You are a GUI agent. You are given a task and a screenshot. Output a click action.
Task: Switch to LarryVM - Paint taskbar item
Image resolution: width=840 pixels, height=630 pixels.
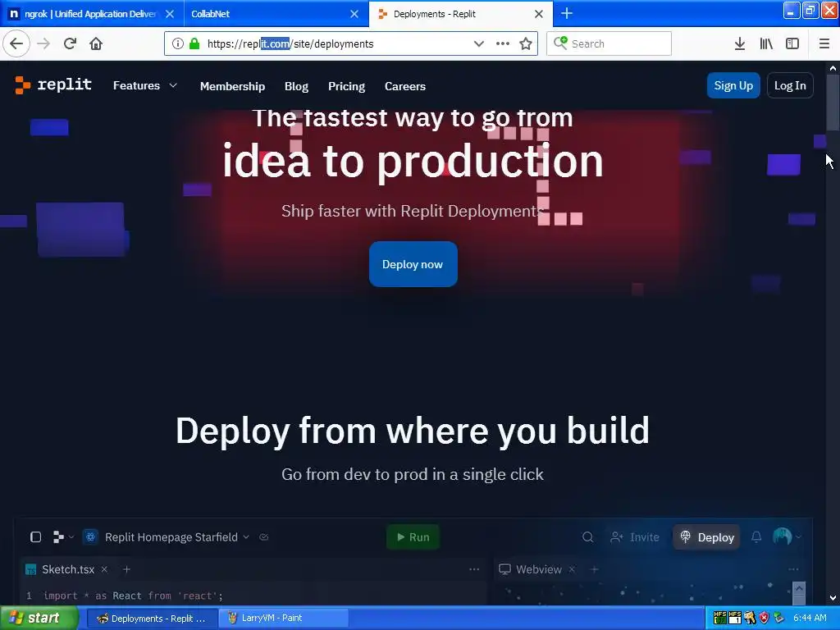pyautogui.click(x=284, y=619)
